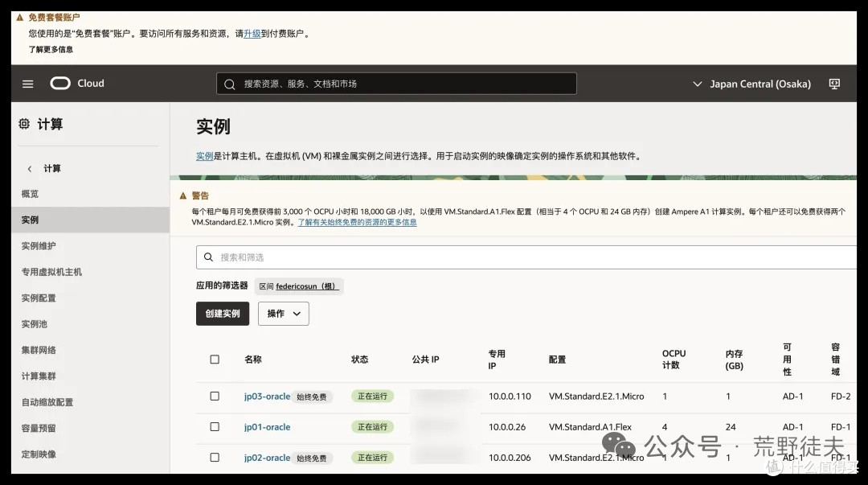Image resolution: width=868 pixels, height=485 pixels.
Task: Open the hamburger navigation menu
Action: pyautogui.click(x=27, y=84)
